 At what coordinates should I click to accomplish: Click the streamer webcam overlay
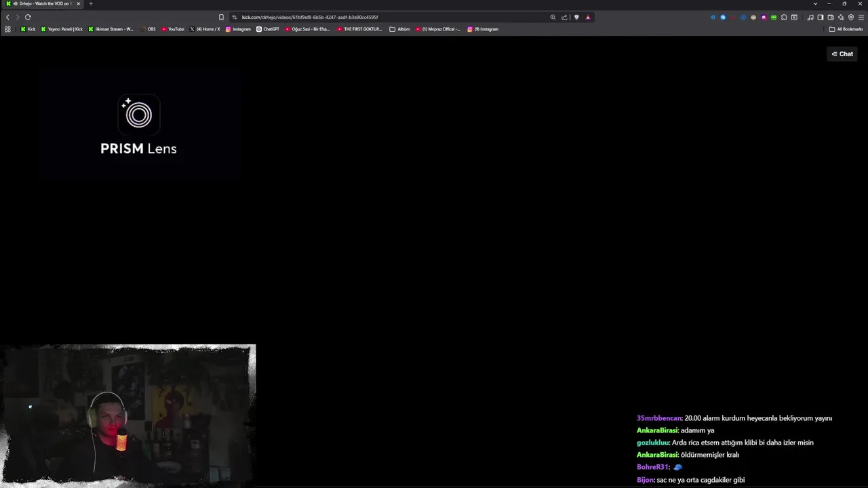128,415
